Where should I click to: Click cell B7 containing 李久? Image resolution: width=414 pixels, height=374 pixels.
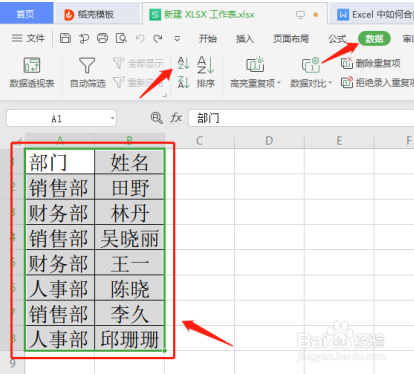[129, 313]
